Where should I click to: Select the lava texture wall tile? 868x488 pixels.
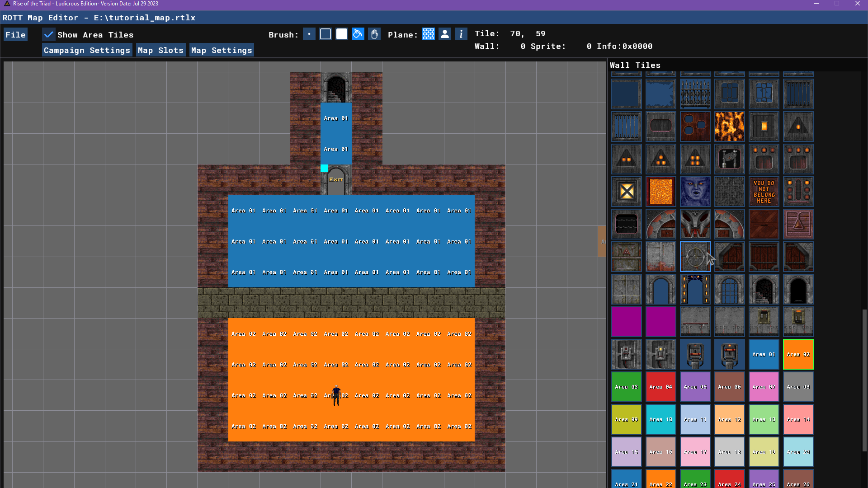coord(730,127)
